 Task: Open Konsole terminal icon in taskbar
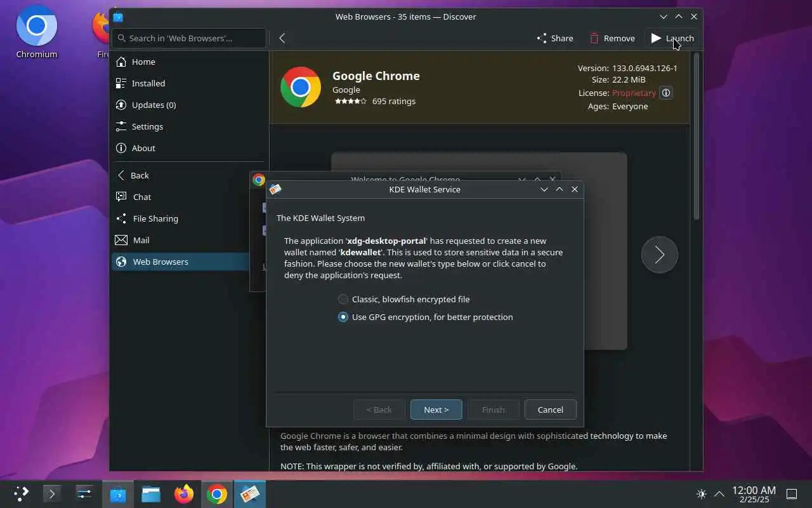click(x=52, y=493)
